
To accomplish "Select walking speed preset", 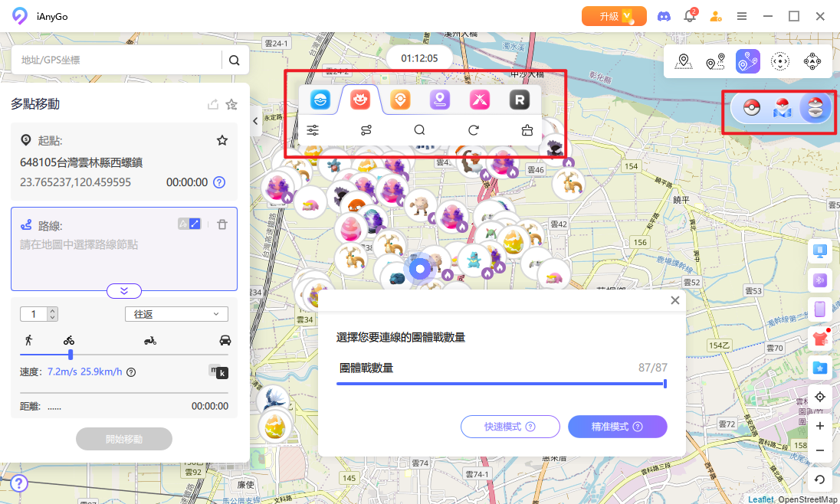I will (x=29, y=340).
